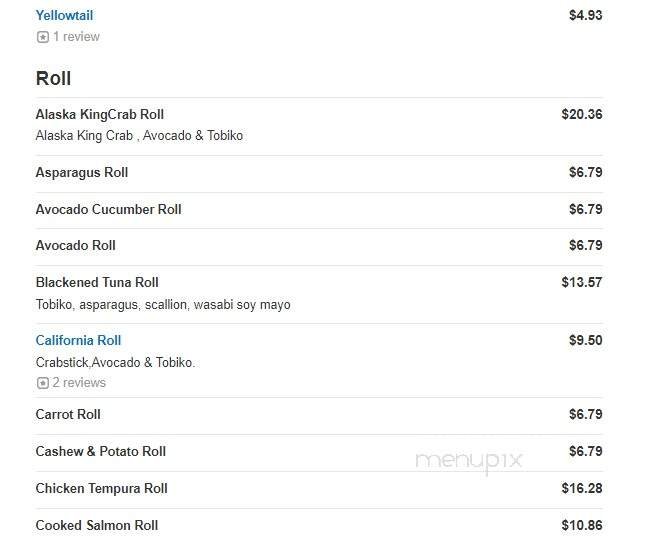Click the $13.57 Blackened Tuna price
Screen dimensions: 648x543
tap(581, 282)
